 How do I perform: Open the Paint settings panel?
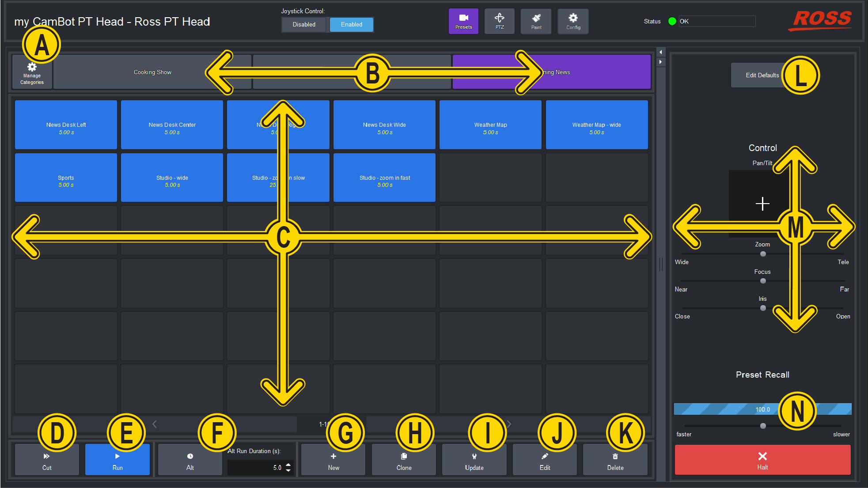(x=536, y=21)
